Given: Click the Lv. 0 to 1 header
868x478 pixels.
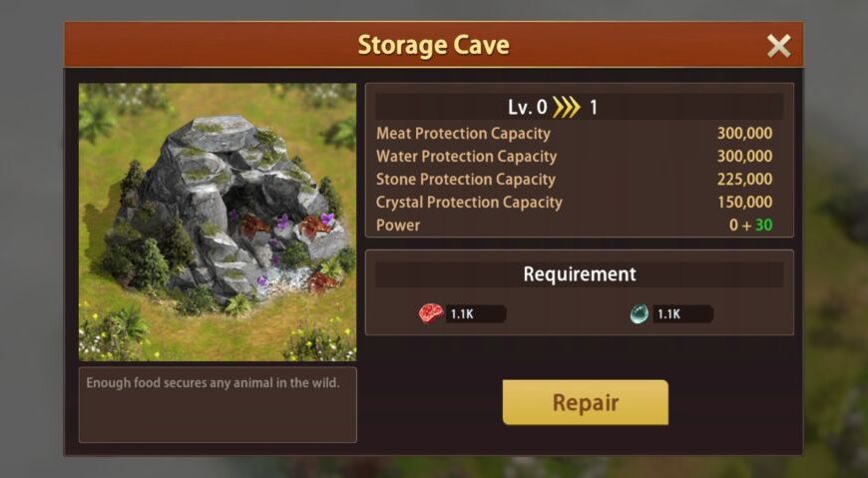Looking at the screenshot, I should [580, 107].
